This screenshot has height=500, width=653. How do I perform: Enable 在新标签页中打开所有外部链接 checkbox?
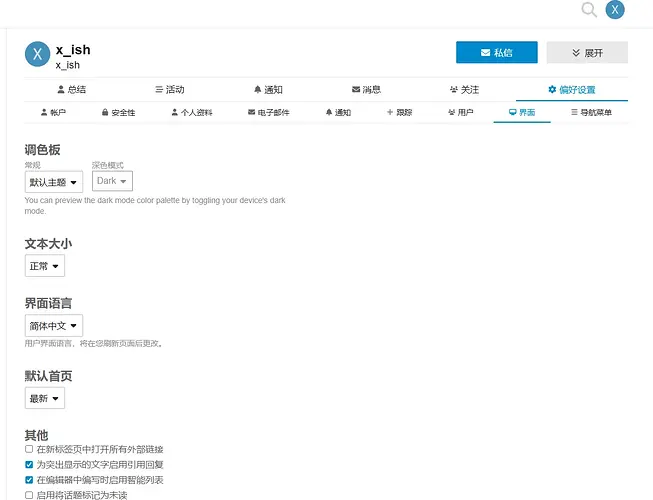(x=29, y=450)
